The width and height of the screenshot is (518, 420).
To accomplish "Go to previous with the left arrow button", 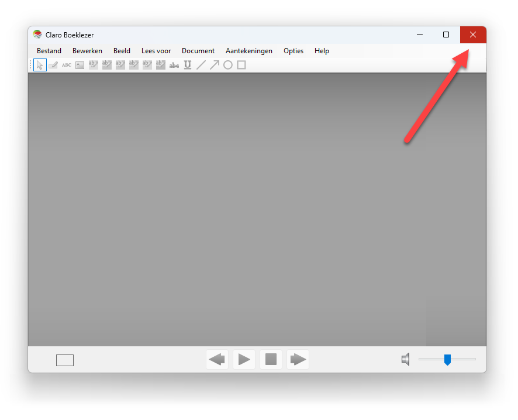I will [x=217, y=359].
